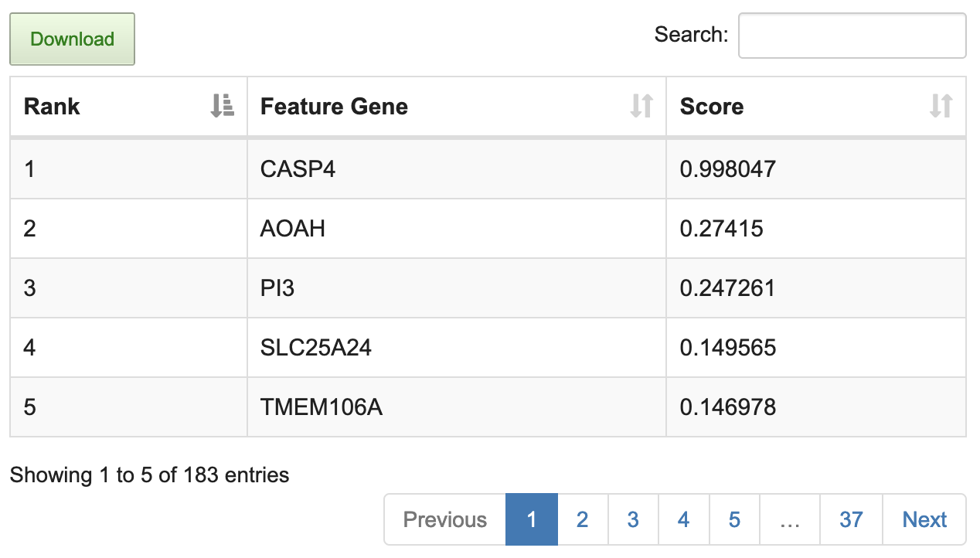Click the Previous page button
The image size is (980, 558).
(x=445, y=519)
